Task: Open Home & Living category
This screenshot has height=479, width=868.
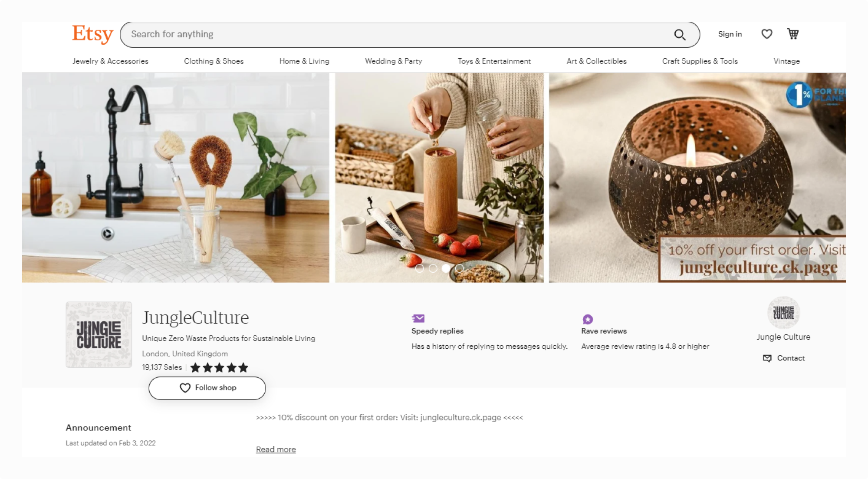Action: [x=304, y=61]
